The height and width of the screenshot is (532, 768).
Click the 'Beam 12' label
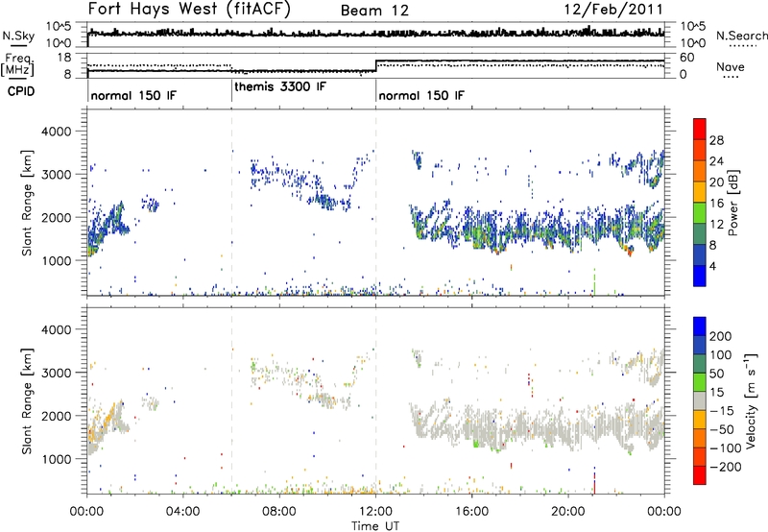point(374,11)
